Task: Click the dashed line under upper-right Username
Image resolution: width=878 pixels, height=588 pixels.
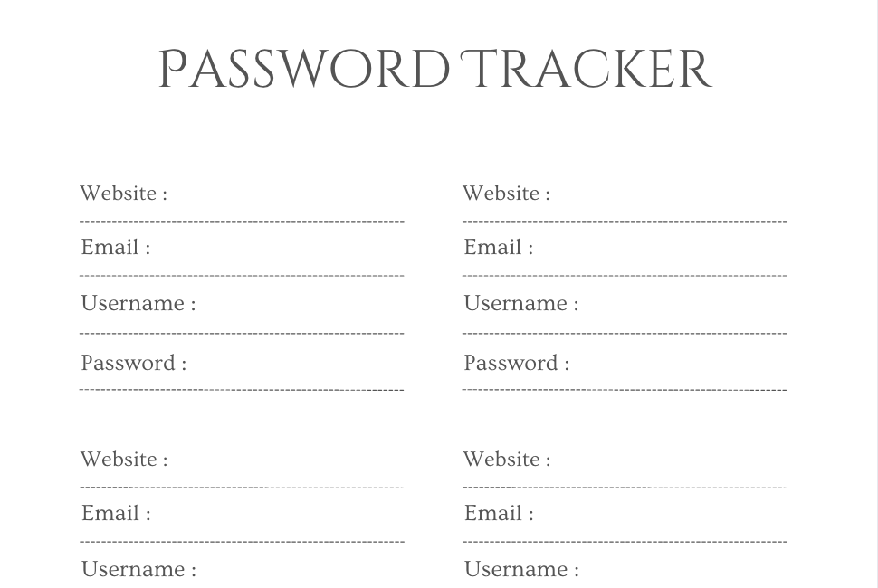Action: click(x=625, y=334)
